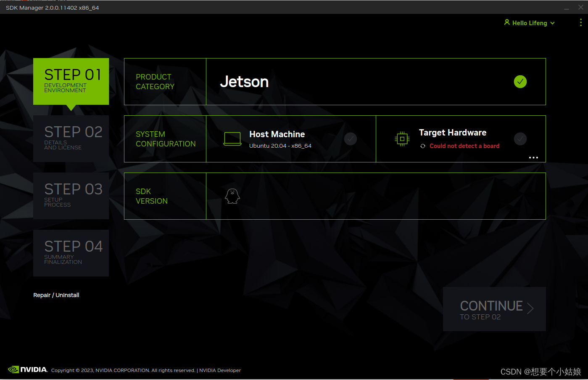Toggle the Host Machine checkmark

pos(351,139)
